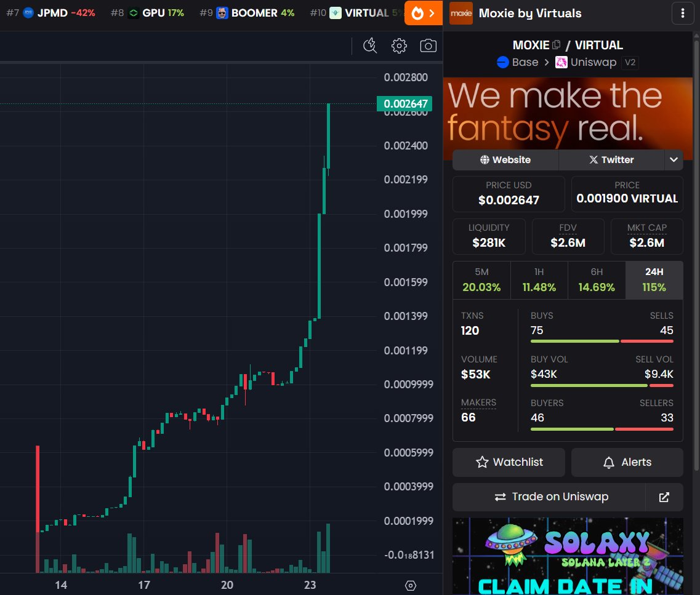This screenshot has width=700, height=595.
Task: Take chart snapshot with camera icon
Action: [428, 46]
